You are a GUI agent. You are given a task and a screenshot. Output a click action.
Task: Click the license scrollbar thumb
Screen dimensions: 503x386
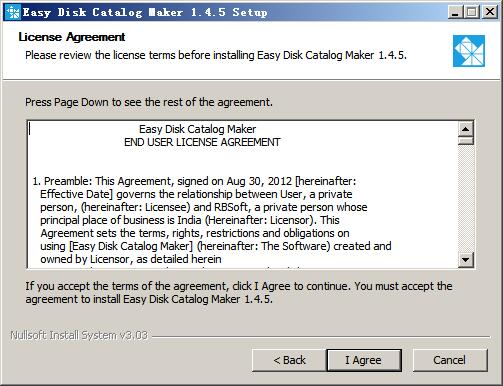tap(466, 140)
